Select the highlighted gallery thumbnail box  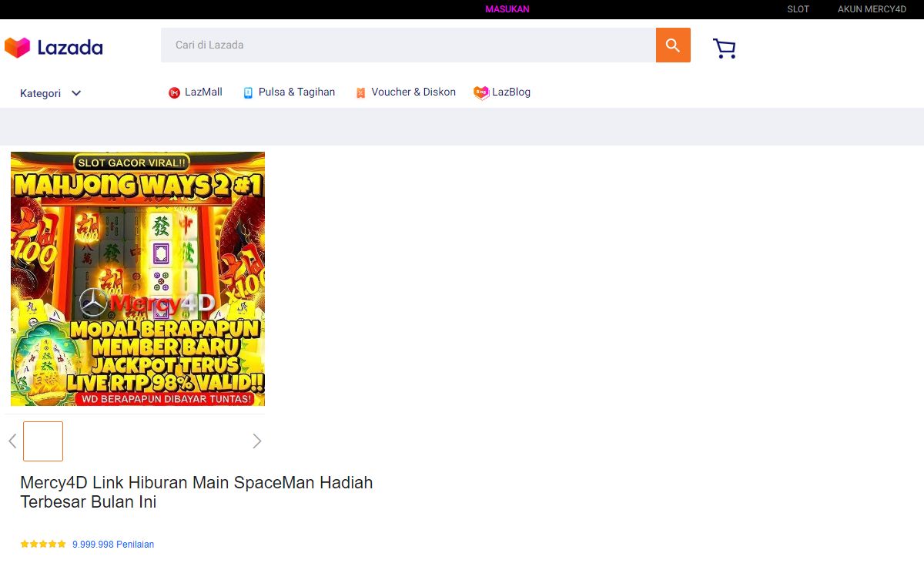pyautogui.click(x=43, y=441)
